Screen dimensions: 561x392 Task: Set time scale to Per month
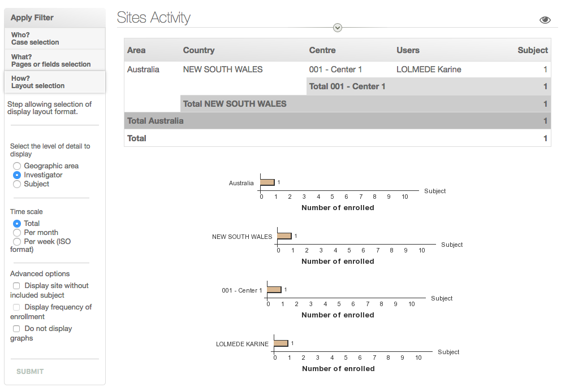tap(17, 233)
